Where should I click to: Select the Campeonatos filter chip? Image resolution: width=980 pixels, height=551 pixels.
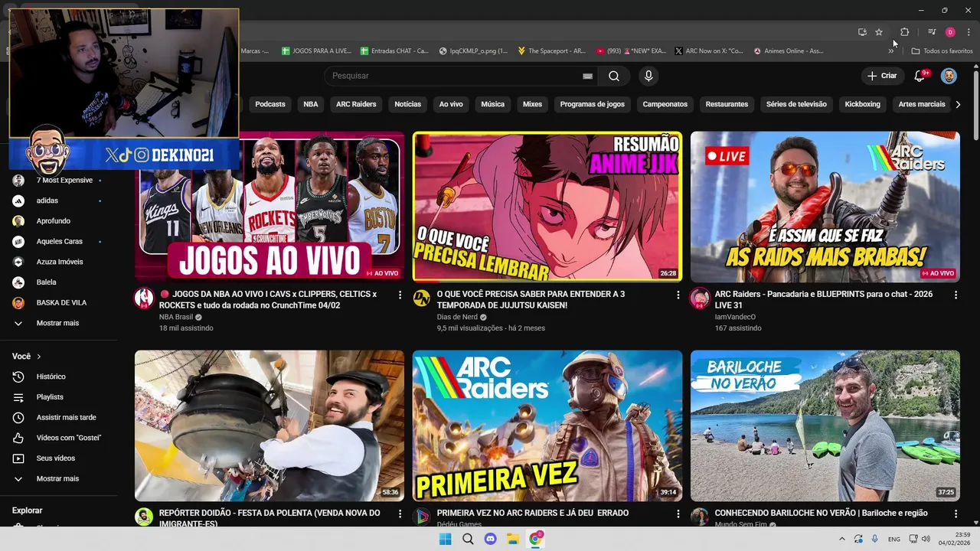(x=665, y=104)
